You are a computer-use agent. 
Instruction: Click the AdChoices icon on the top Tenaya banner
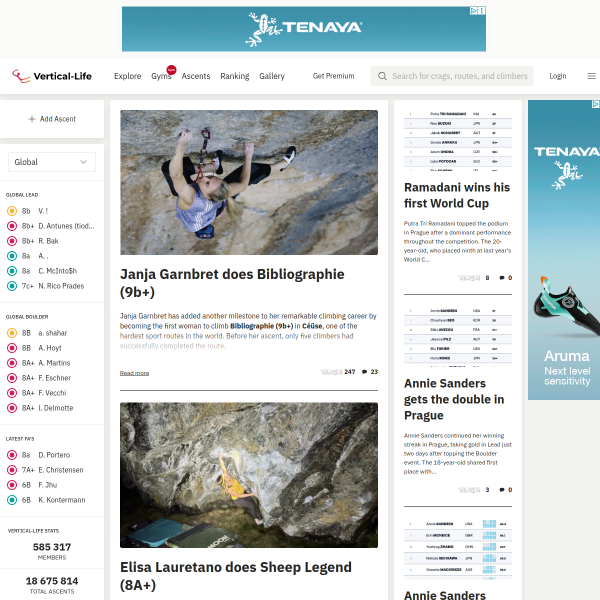[x=474, y=11]
